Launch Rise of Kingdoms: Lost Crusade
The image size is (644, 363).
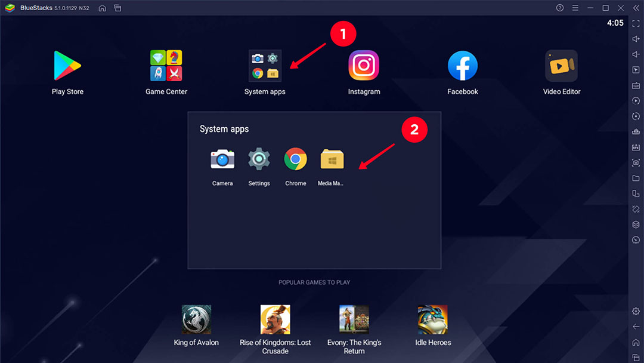point(275,319)
